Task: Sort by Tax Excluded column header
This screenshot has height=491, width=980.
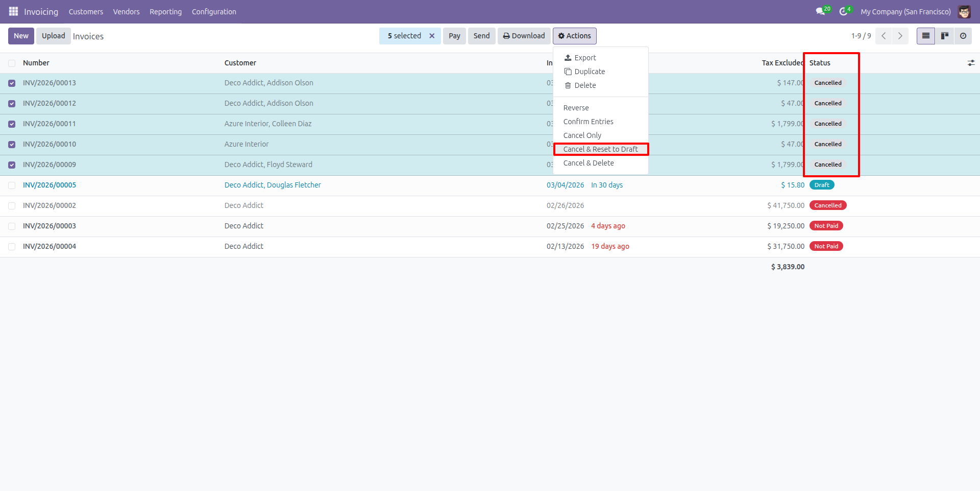Action: click(x=783, y=63)
